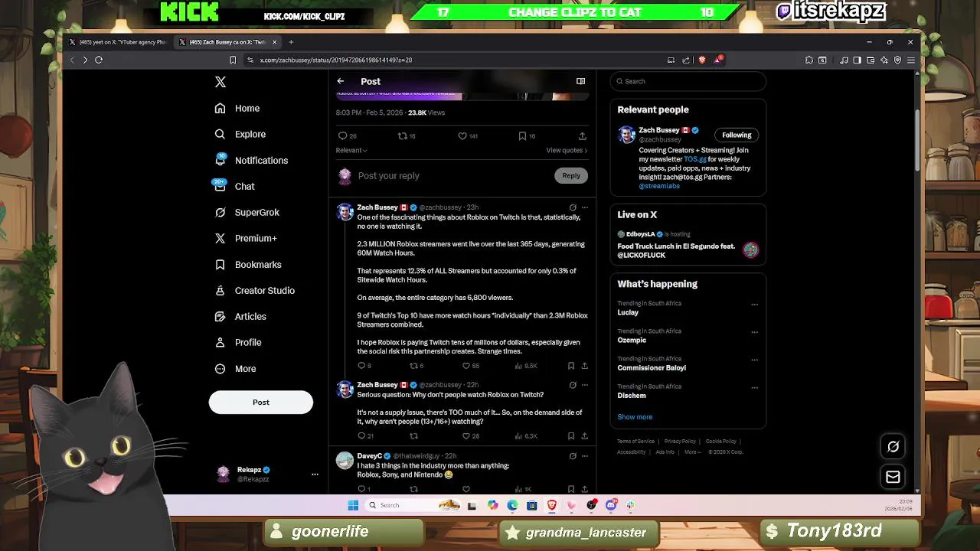Click the Following button for Zach Bussey
980x551 pixels.
[x=737, y=135]
